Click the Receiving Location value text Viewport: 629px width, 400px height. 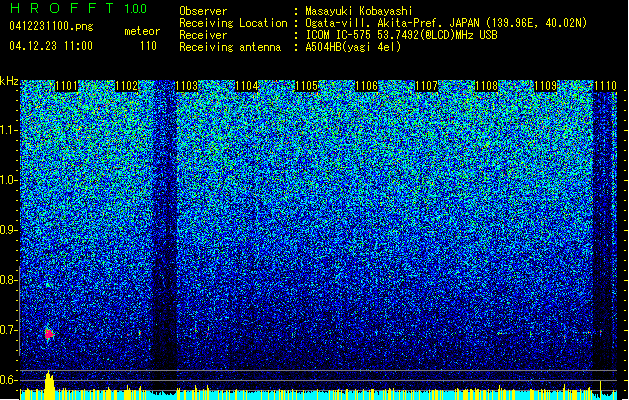coord(446,23)
